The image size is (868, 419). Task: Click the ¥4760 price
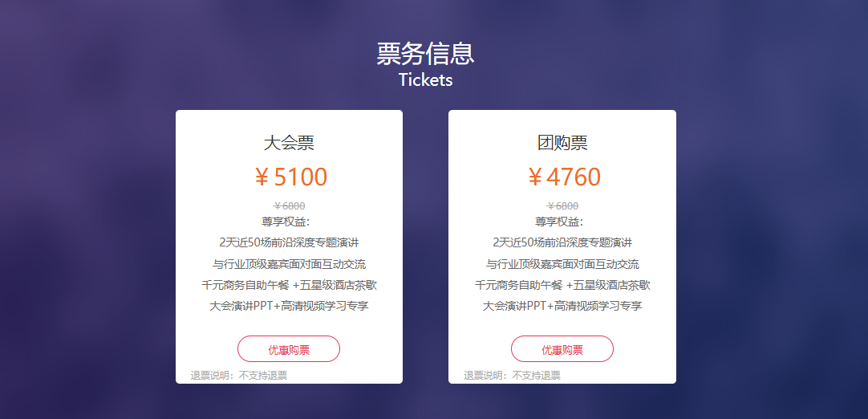click(x=563, y=177)
